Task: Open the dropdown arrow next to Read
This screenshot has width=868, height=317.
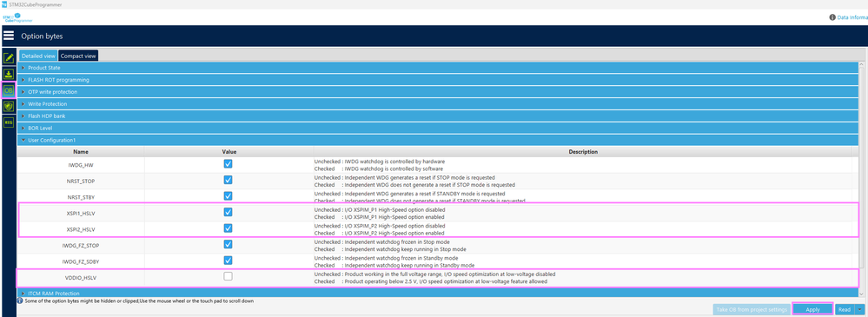Action: [x=859, y=310]
